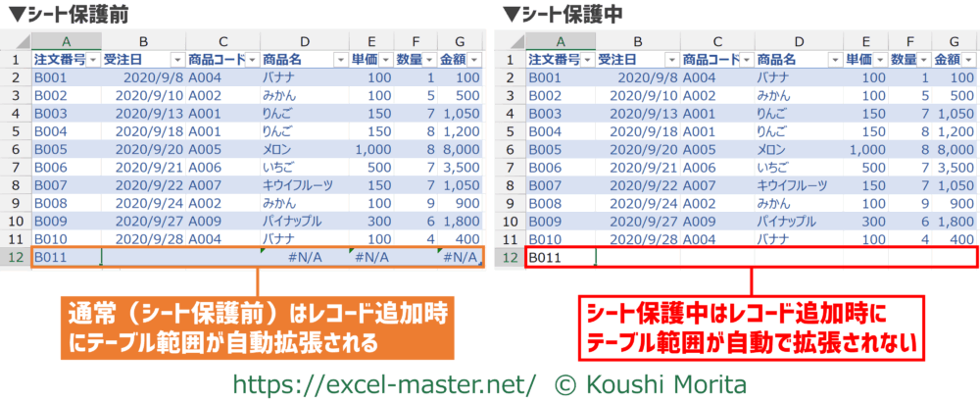
Task: Expand 商品名 filter arrow in left table
Action: (341, 60)
